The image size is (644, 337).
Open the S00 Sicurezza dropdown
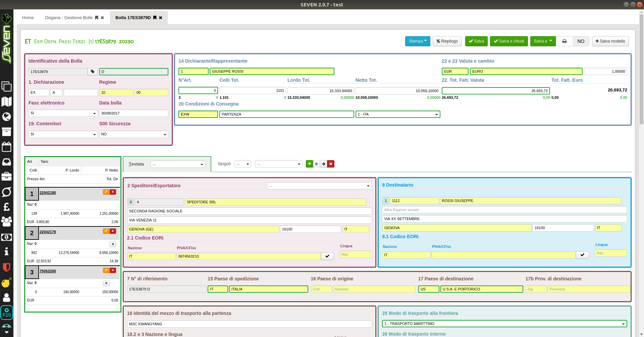(x=134, y=134)
